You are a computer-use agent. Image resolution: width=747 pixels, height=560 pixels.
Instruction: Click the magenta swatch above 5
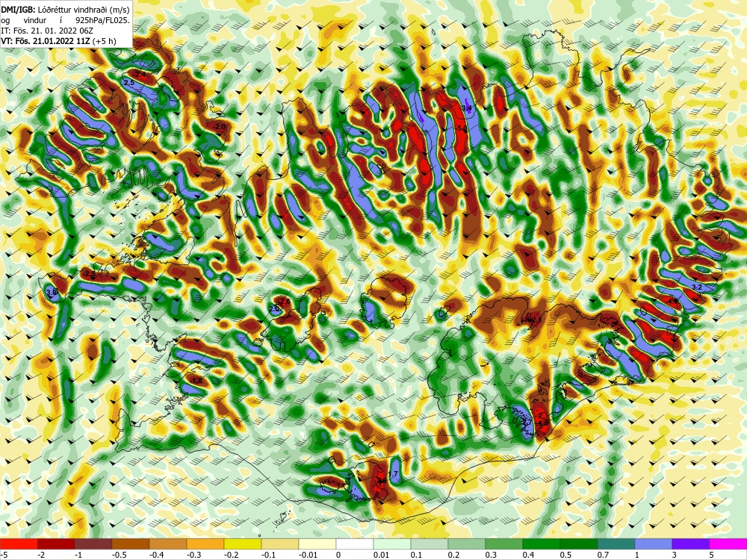pyautogui.click(x=728, y=544)
